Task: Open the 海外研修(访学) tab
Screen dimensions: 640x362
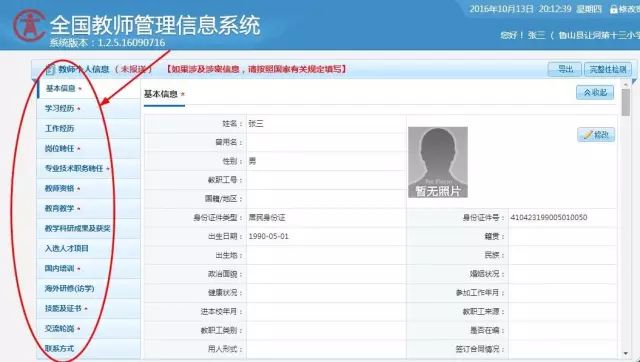Action: click(x=89, y=288)
